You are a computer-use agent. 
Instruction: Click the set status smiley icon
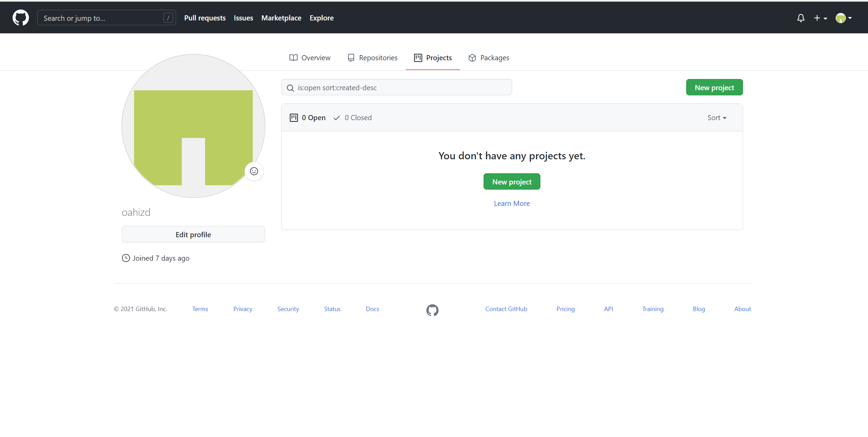254,171
